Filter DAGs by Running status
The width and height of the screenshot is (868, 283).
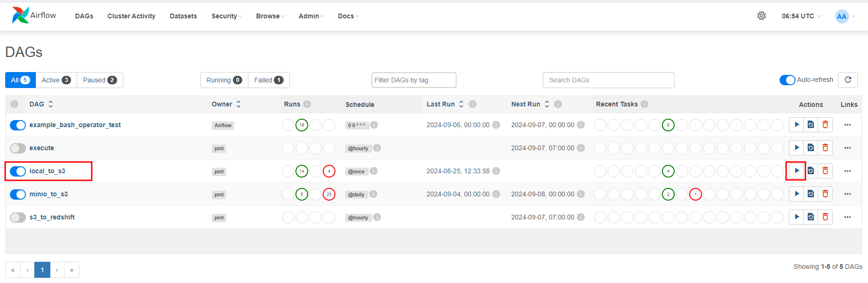(x=224, y=80)
